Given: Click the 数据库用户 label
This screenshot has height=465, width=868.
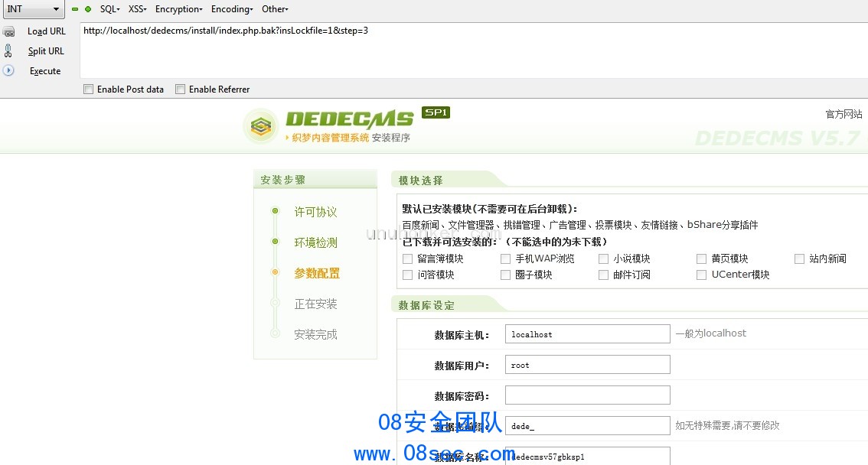Looking at the screenshot, I should [462, 366].
